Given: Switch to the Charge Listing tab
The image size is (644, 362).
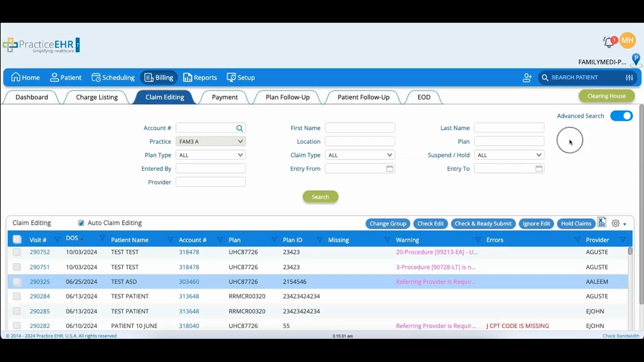Looking at the screenshot, I should click(x=97, y=97).
